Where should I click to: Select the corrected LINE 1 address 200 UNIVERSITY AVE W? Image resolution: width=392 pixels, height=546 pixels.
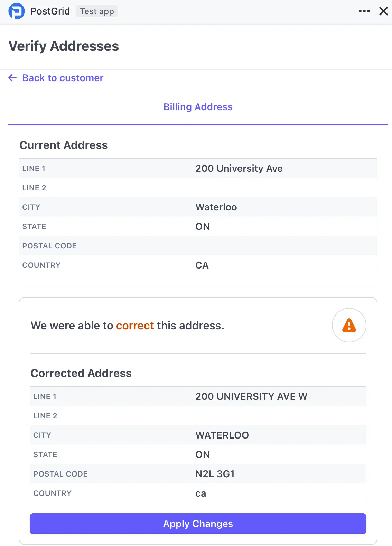(x=251, y=396)
